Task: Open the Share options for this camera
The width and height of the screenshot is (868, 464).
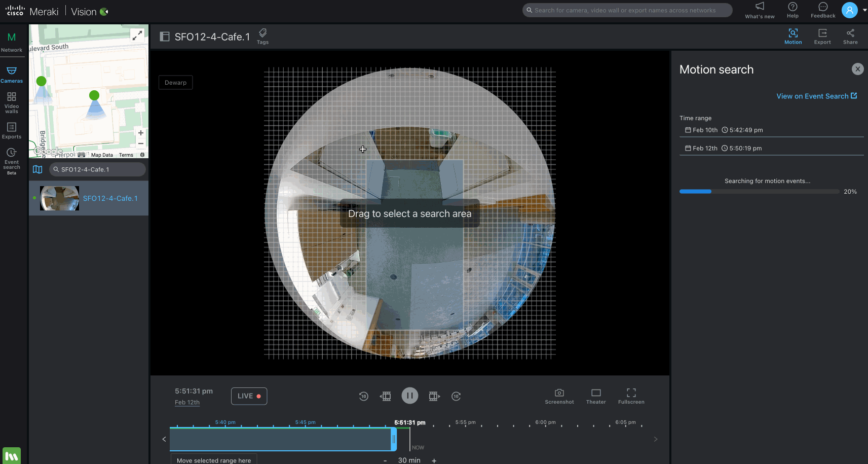Action: pos(850,36)
